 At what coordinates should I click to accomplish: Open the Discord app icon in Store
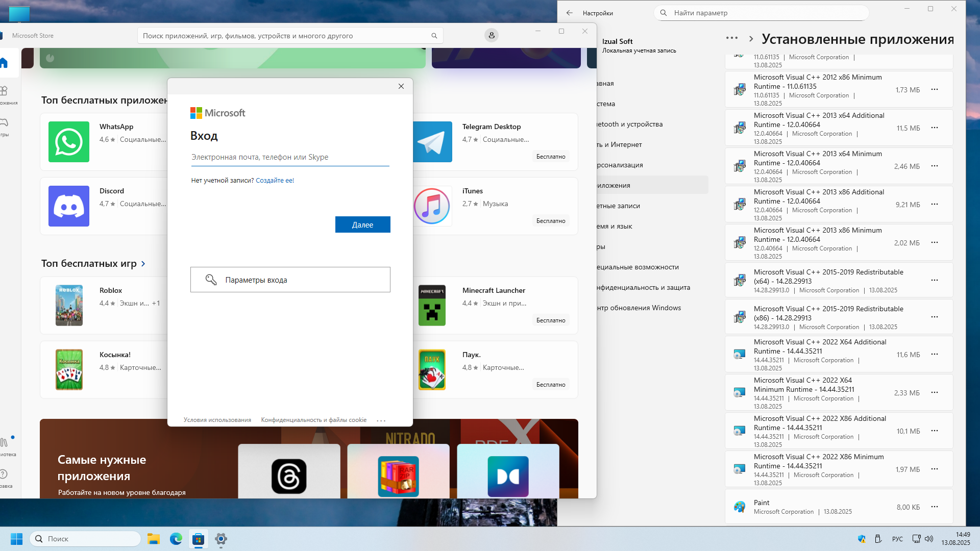69,206
